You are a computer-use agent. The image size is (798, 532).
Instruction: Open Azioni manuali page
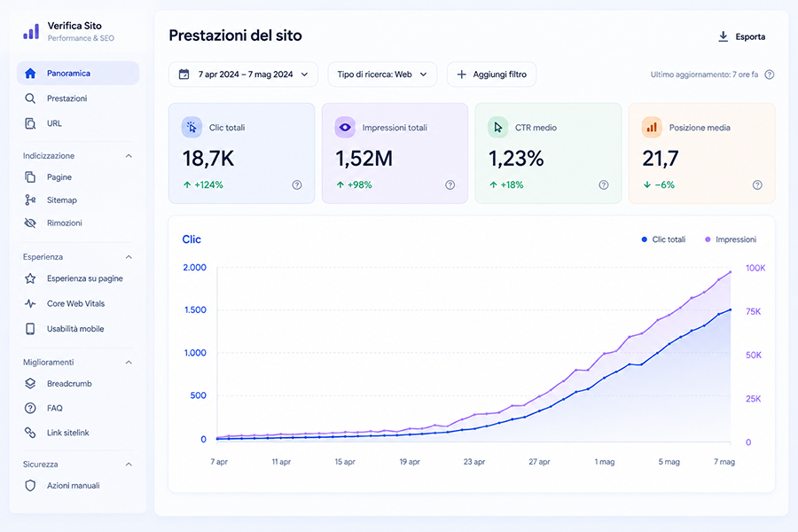coord(78,486)
